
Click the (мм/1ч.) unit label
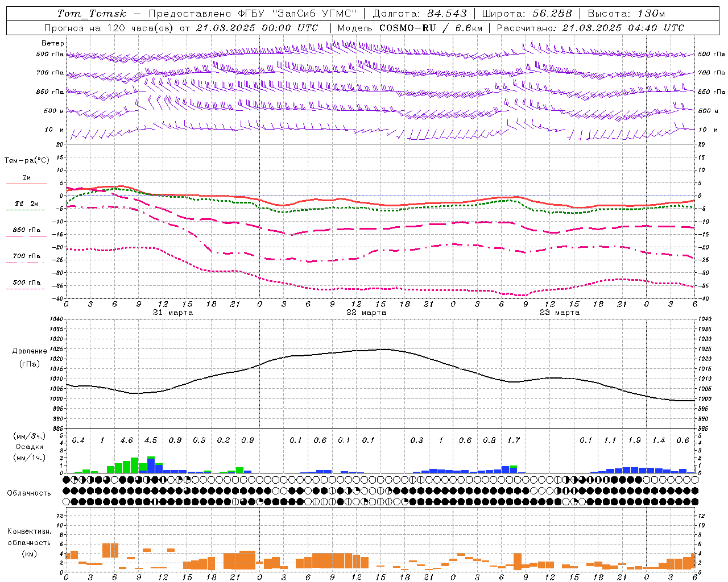click(30, 458)
